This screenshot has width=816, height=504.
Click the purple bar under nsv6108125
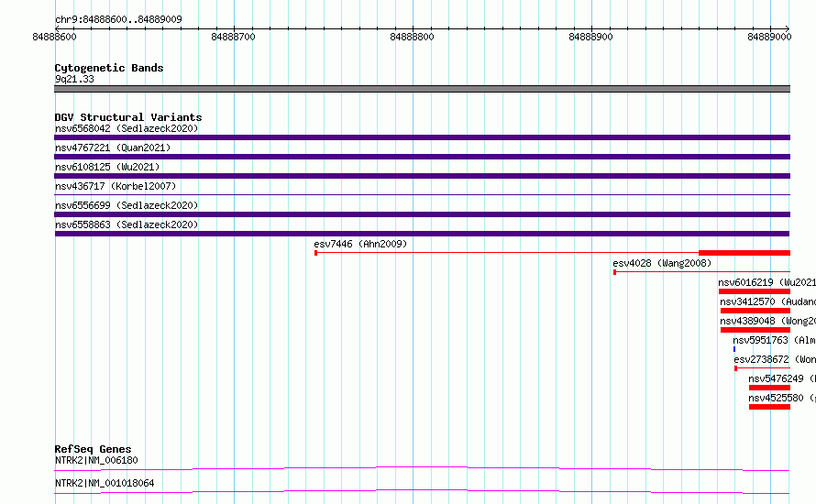(422, 176)
